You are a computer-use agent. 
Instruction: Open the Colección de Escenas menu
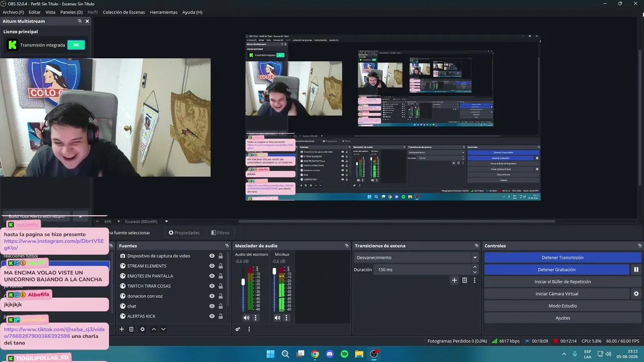(x=124, y=12)
